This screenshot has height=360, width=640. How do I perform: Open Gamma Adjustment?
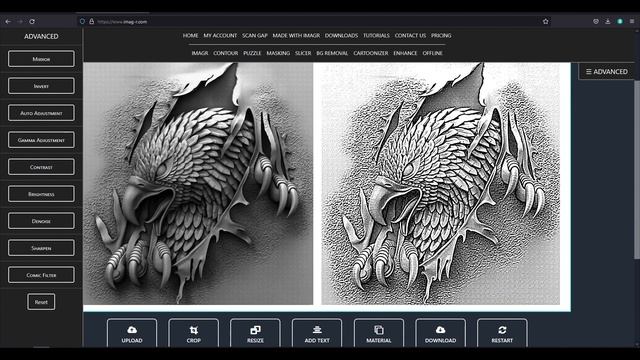41,140
